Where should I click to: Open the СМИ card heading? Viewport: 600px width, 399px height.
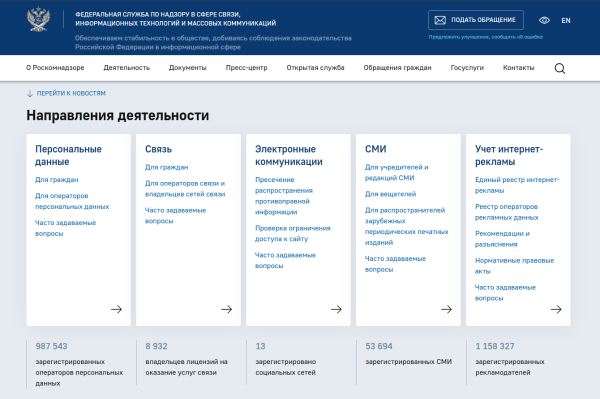[x=375, y=149]
